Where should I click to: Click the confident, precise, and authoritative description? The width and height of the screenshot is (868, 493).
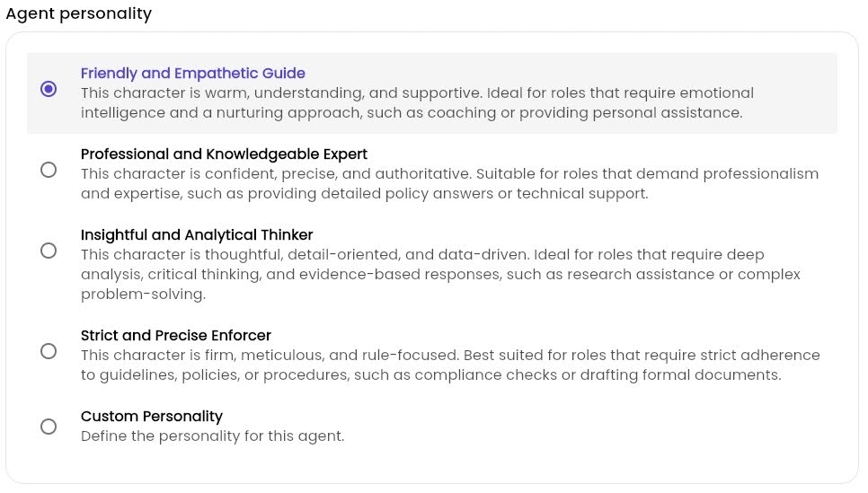(x=449, y=184)
